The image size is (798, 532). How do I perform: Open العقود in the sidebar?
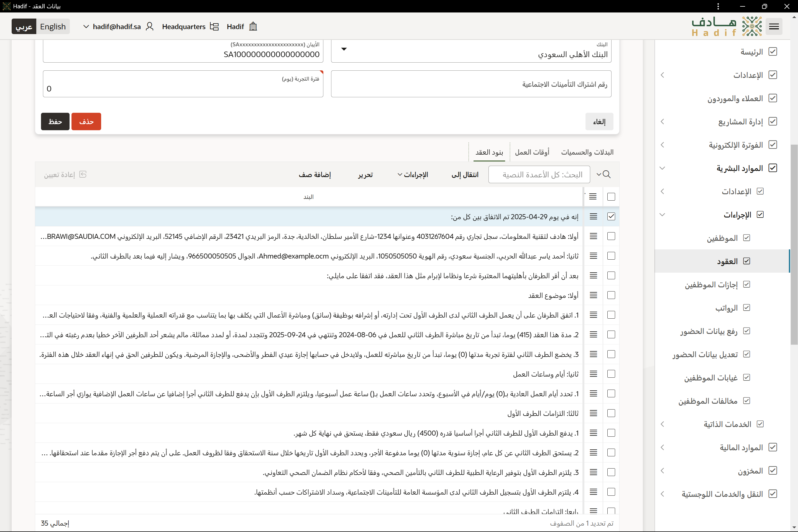(x=722, y=261)
